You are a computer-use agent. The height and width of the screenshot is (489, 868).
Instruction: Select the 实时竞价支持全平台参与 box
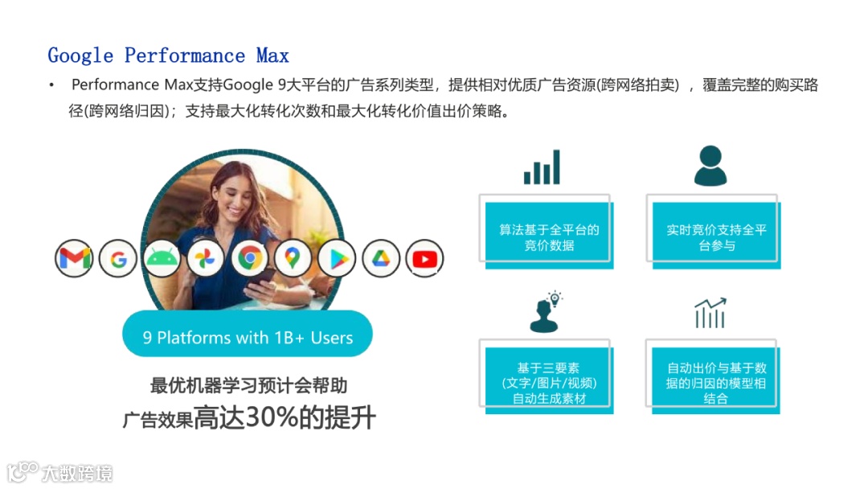tap(714, 232)
